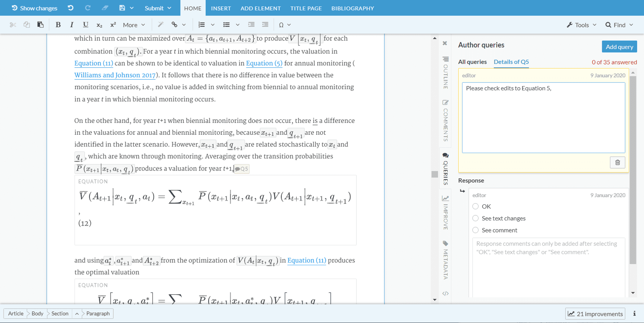This screenshot has height=323, width=644.
Task: Click the query text input box
Action: pos(543,117)
